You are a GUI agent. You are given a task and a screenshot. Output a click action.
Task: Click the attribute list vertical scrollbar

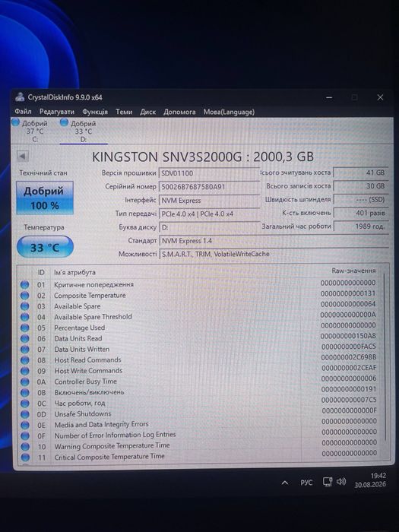point(385,356)
